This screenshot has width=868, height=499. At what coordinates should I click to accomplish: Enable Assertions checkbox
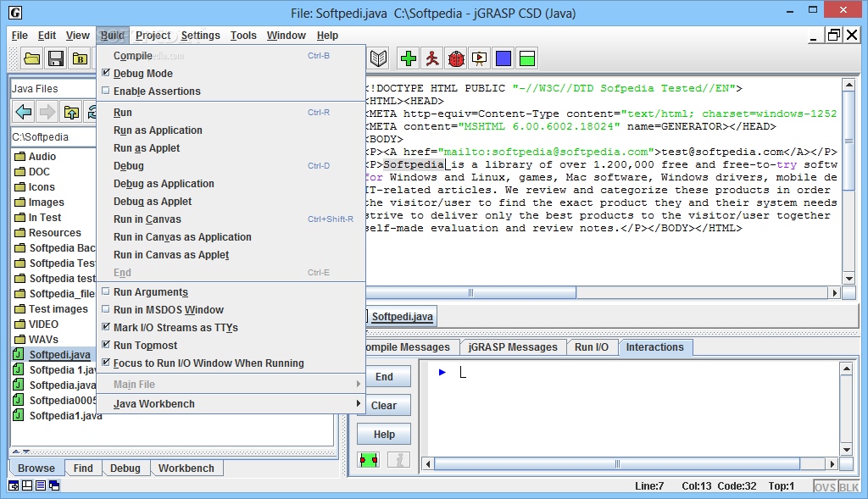coord(106,90)
